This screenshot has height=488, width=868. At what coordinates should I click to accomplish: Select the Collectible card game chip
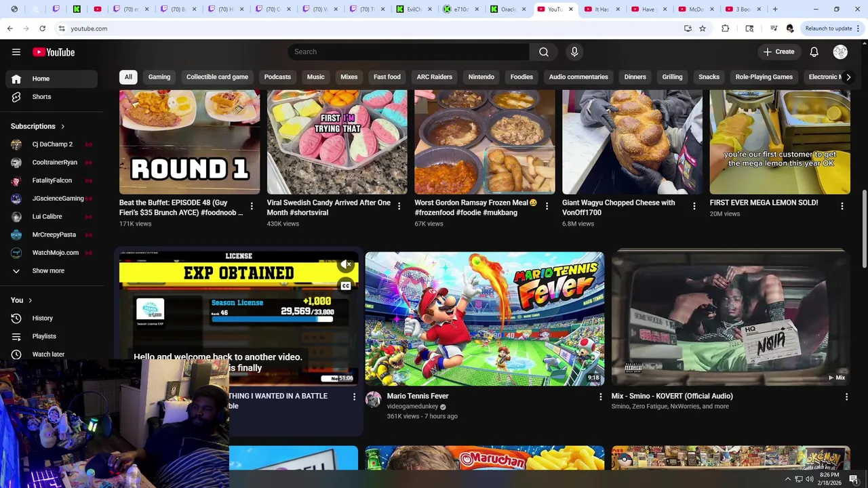(x=217, y=77)
